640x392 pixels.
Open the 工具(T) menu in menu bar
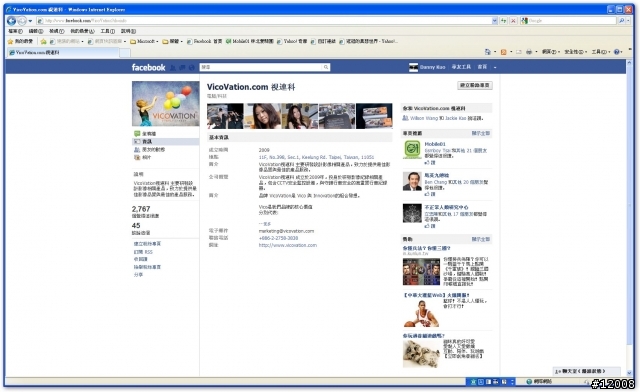[x=108, y=31]
